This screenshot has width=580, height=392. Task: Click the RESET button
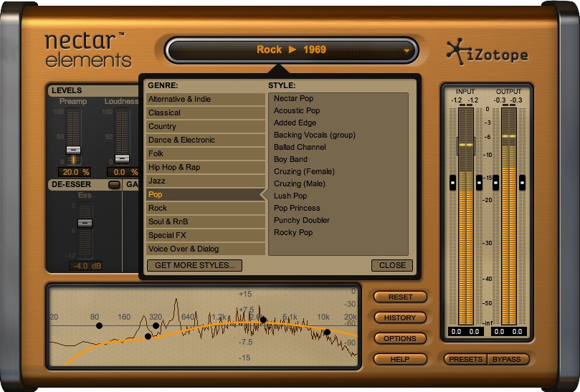[x=400, y=297]
